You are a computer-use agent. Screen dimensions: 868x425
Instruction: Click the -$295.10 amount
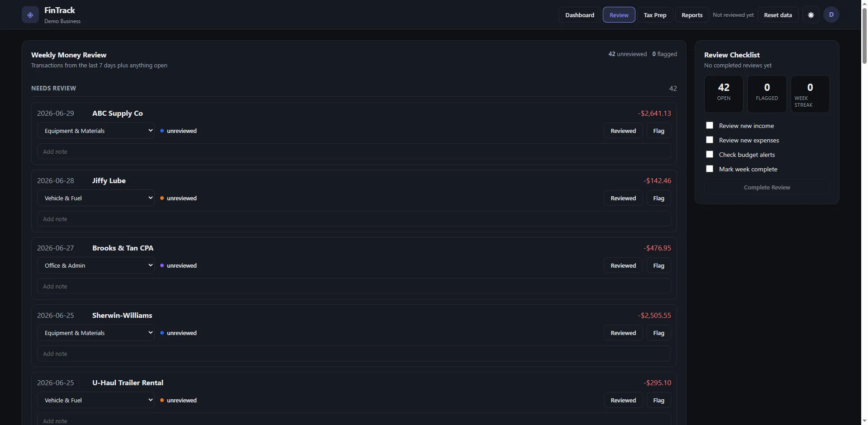[x=657, y=382]
